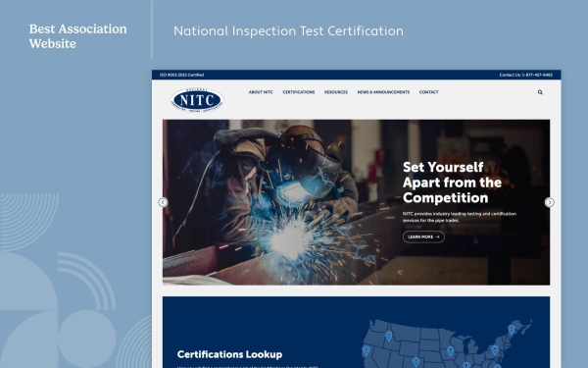Open the Certifications menu item

click(299, 92)
